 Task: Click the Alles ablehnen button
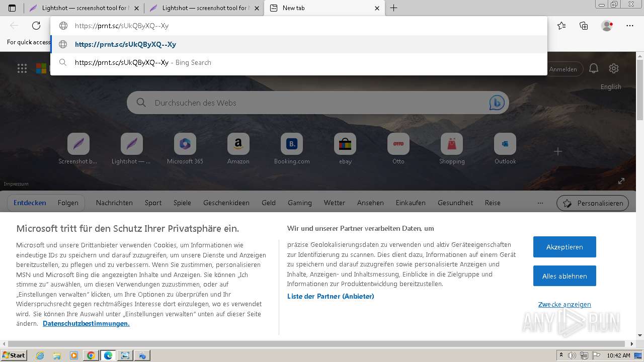(x=565, y=276)
